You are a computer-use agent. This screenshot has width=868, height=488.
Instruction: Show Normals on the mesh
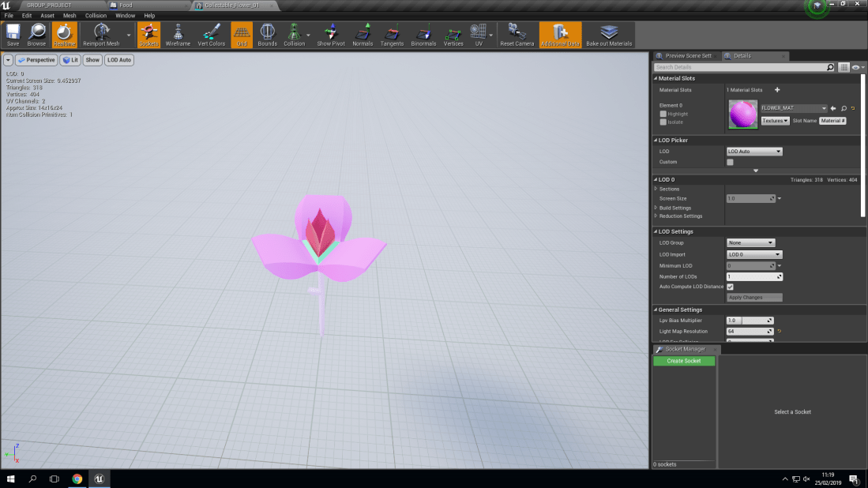click(364, 34)
